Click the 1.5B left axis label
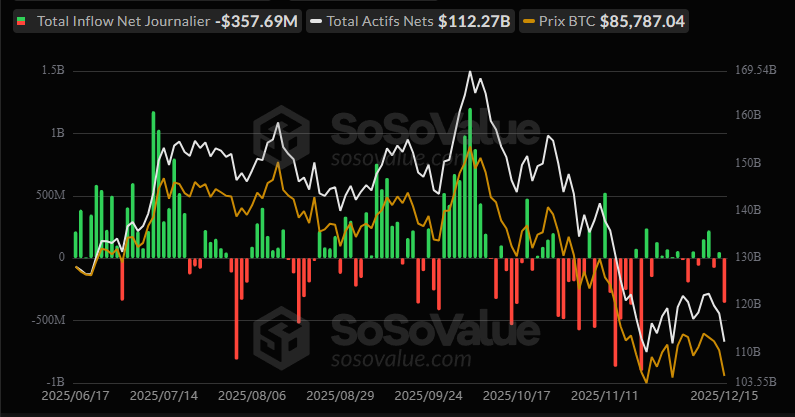The width and height of the screenshot is (795, 417). pos(53,70)
